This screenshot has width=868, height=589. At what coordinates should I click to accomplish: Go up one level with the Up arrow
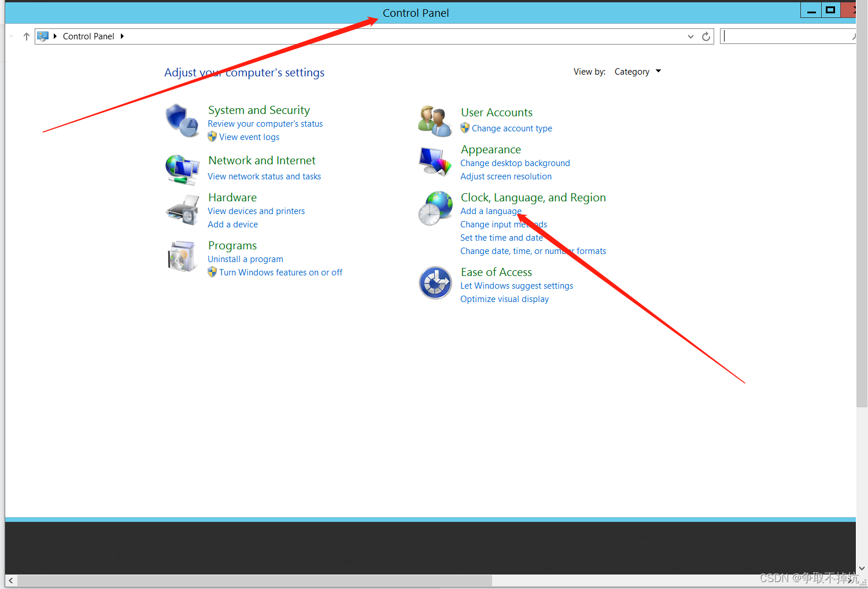click(x=26, y=36)
